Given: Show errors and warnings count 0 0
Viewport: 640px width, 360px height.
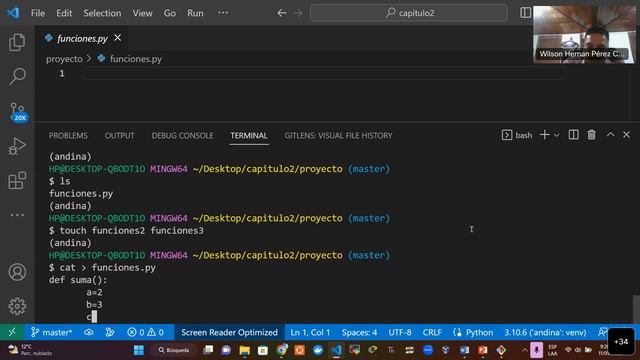Looking at the screenshot, I should (145, 332).
